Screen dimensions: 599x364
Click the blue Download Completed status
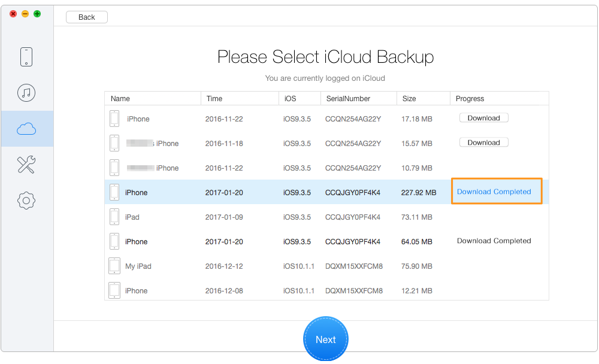(x=494, y=192)
